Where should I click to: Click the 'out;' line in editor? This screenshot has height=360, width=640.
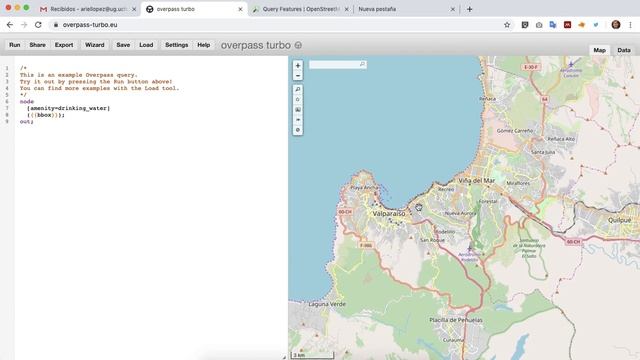click(x=27, y=122)
